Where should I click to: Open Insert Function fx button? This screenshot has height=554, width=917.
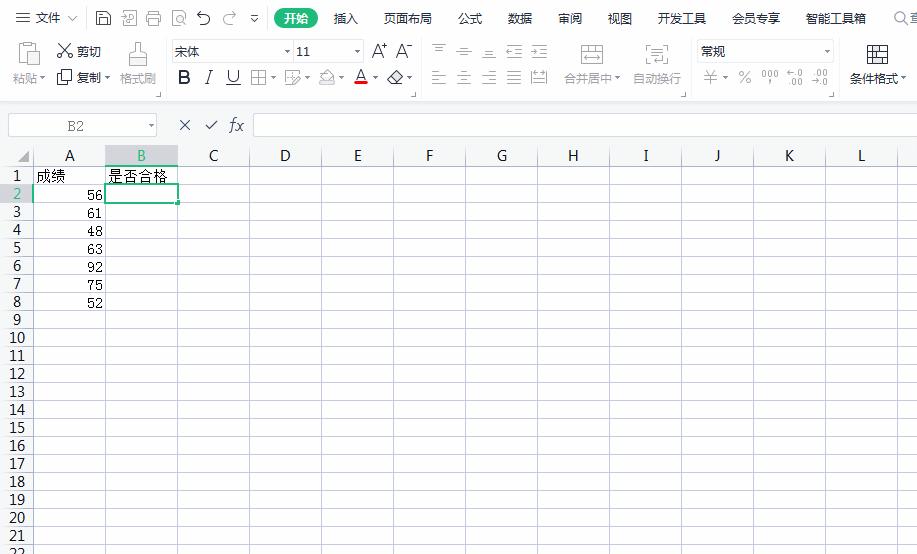236,125
